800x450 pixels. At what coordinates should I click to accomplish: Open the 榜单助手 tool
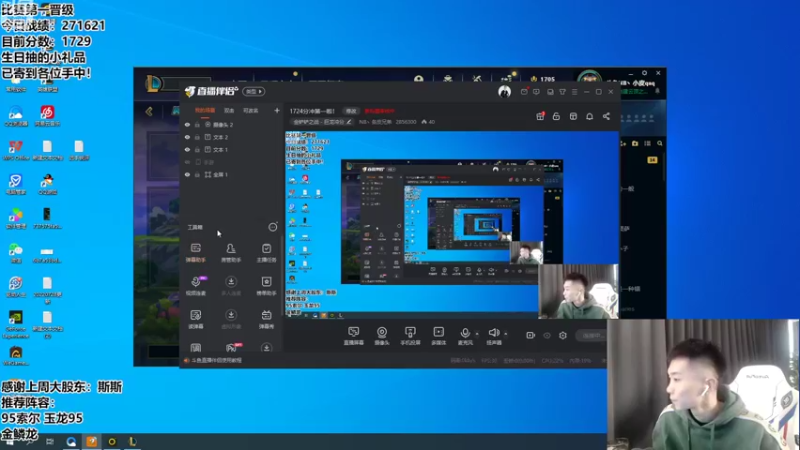[266, 285]
